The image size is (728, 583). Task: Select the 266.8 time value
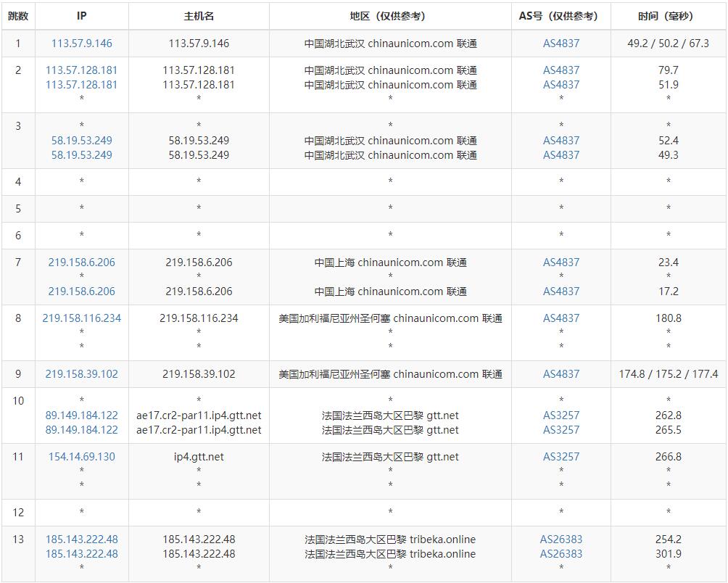668,457
